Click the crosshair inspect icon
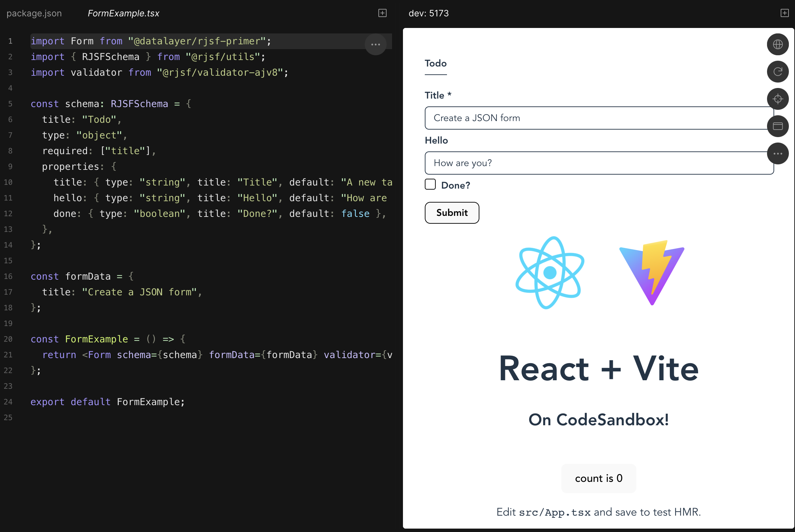The width and height of the screenshot is (795, 532). (778, 99)
